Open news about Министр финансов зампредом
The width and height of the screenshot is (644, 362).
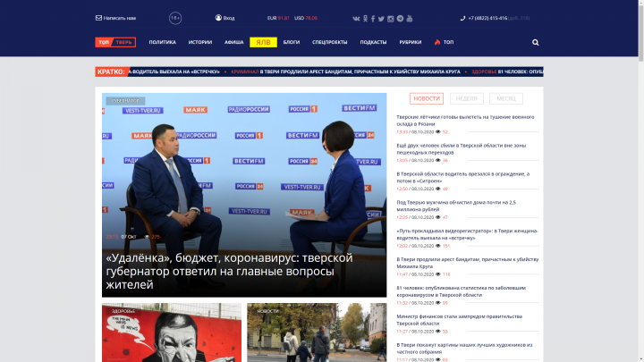click(x=459, y=320)
